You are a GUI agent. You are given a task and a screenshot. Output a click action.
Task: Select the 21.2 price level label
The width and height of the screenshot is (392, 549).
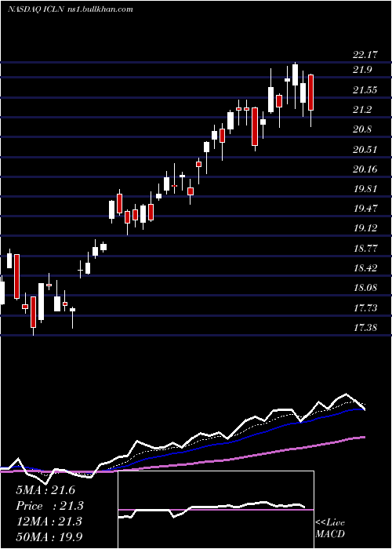pos(362,110)
